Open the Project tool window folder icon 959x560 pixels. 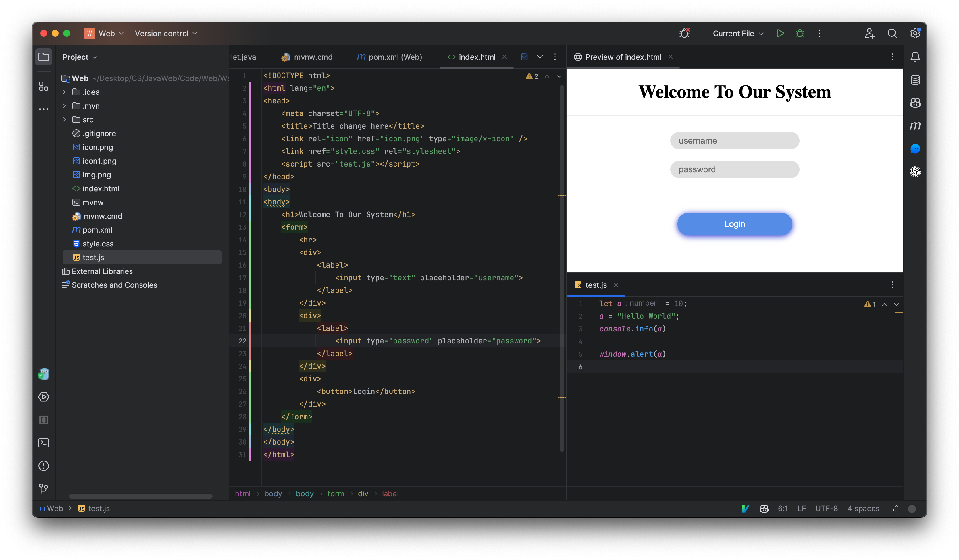44,57
